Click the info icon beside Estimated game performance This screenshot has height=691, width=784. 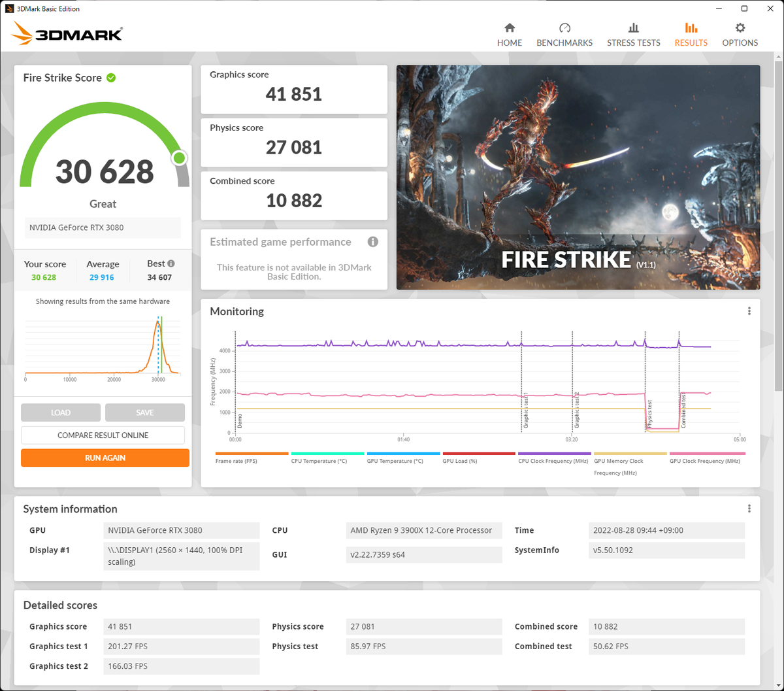click(x=373, y=242)
